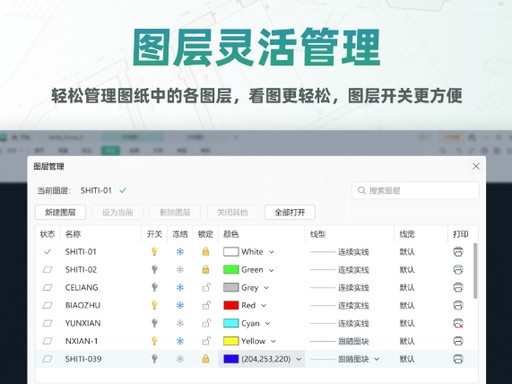Click the status icon of SHITI-02
512x384 pixels.
click(x=48, y=269)
